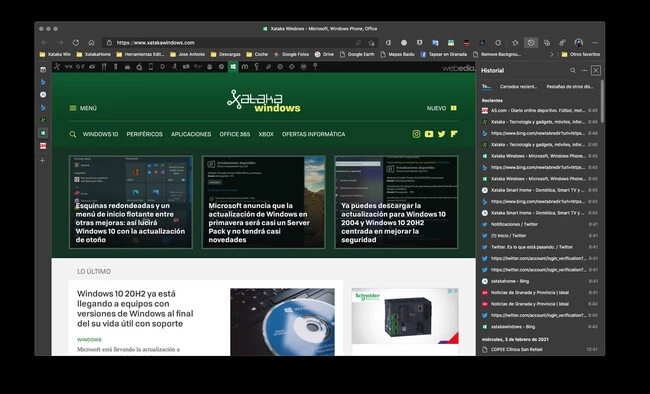Viewport: 650px width, 394px height.
Task: Open Jose Antonio bookmarks folder
Action: 187,54
